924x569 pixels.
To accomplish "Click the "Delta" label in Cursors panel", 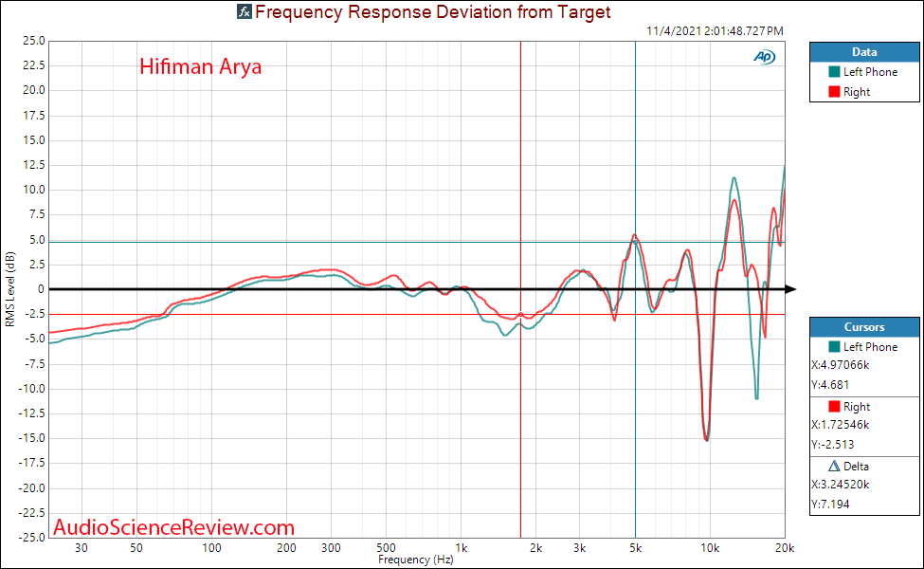I will pos(856,467).
